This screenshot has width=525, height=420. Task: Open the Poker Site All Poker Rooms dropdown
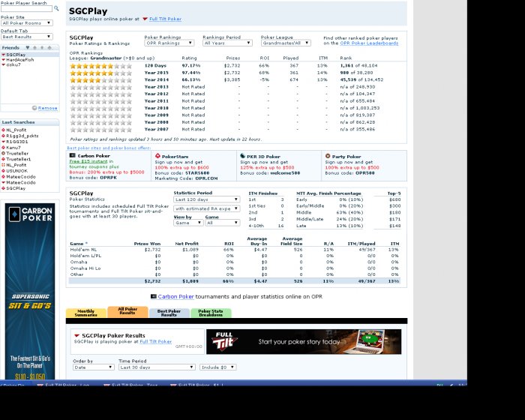tap(27, 23)
